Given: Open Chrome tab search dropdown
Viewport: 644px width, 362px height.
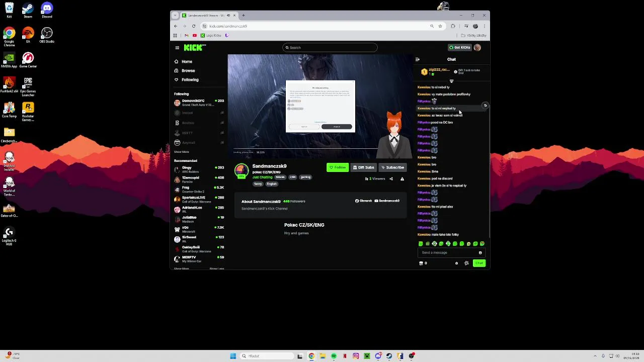Looking at the screenshot, I should (x=175, y=15).
